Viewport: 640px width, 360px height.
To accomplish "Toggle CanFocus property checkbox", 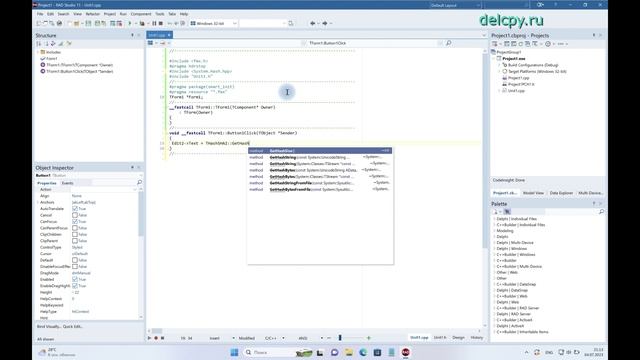I will point(75,222).
